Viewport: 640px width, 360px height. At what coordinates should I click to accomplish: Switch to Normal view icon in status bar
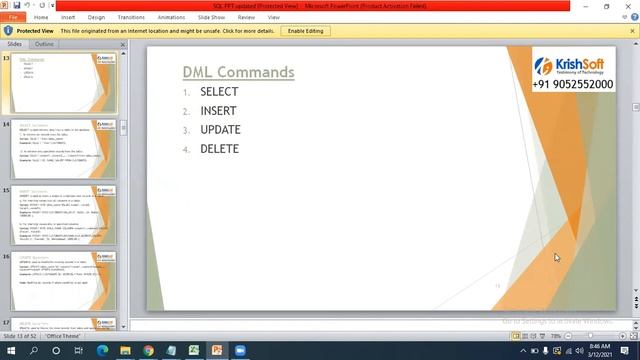tap(516, 336)
